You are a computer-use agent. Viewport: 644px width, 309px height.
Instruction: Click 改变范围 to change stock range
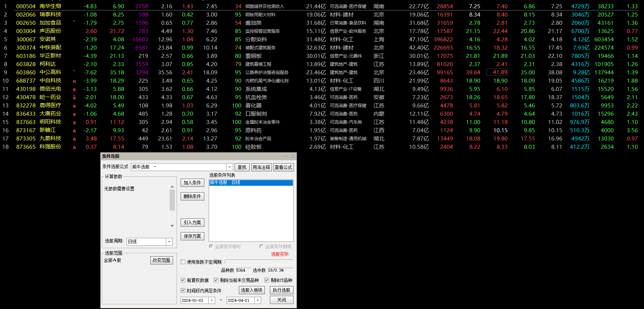(x=162, y=260)
